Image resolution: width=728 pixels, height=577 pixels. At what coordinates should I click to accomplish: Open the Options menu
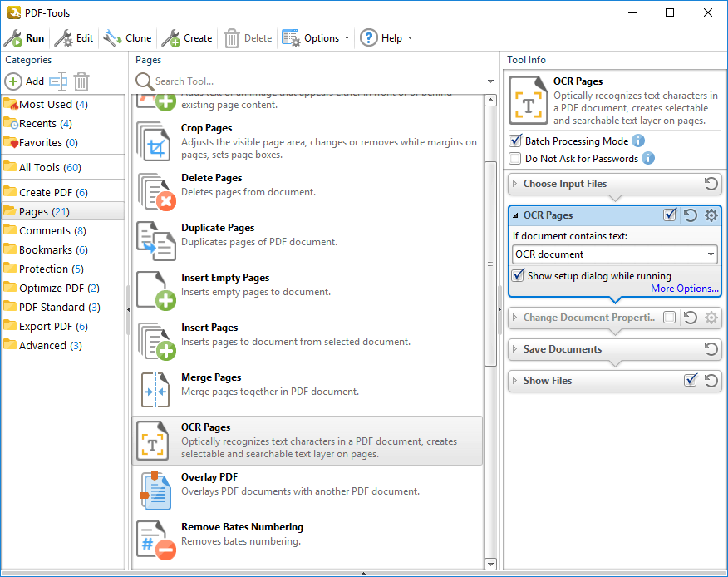pos(316,38)
